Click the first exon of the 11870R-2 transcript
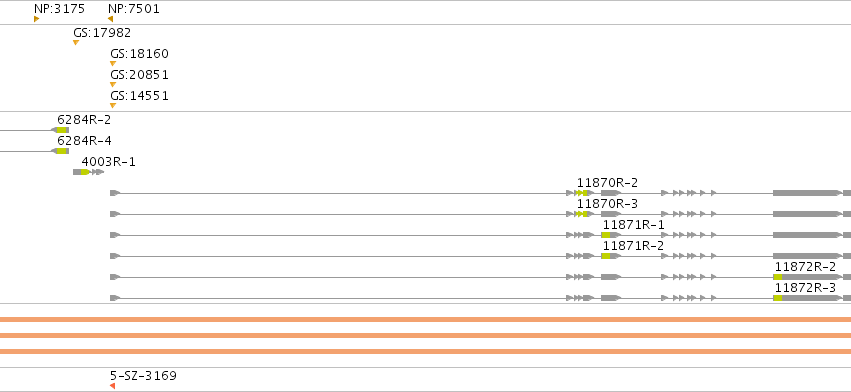Screen dimensions: 851x392 (115, 193)
